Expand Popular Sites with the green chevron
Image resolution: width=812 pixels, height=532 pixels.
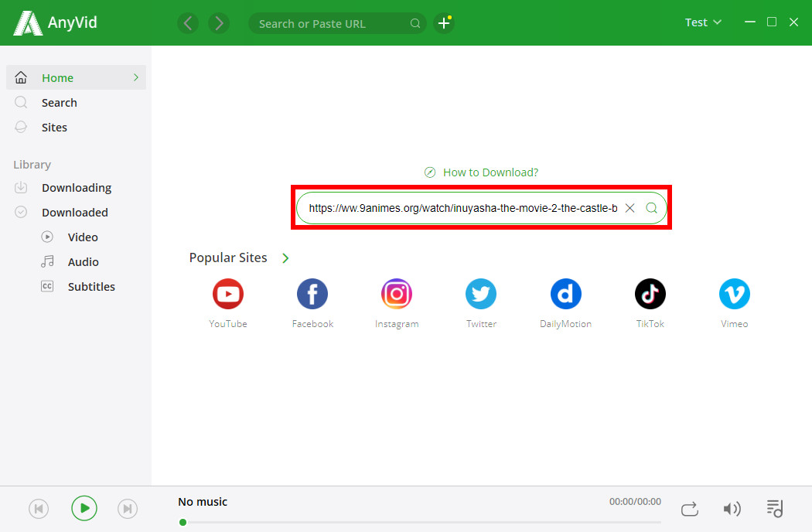click(x=285, y=258)
